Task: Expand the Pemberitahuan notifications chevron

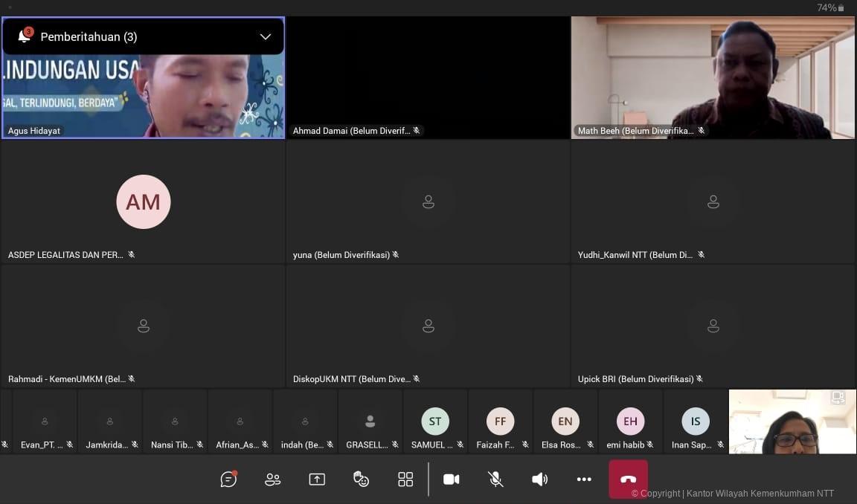Action: pos(266,36)
